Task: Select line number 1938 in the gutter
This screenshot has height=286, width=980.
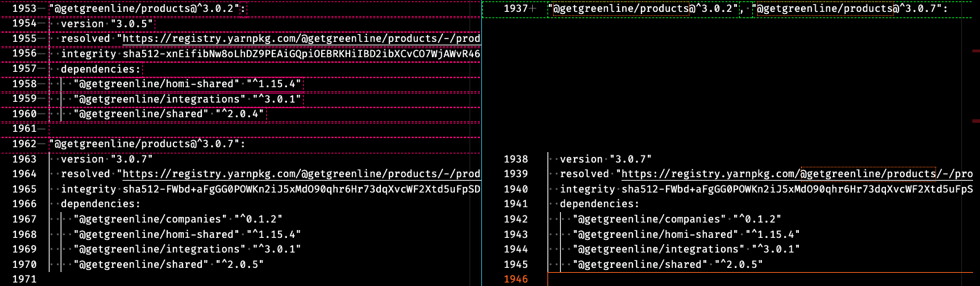Action: 515,159
